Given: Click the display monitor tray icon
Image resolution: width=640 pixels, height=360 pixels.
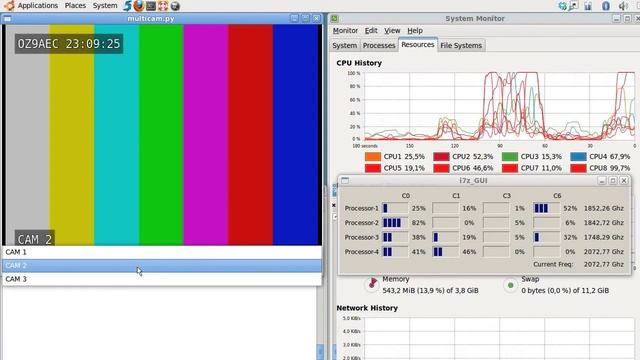Looking at the screenshot, I should 574,6.
